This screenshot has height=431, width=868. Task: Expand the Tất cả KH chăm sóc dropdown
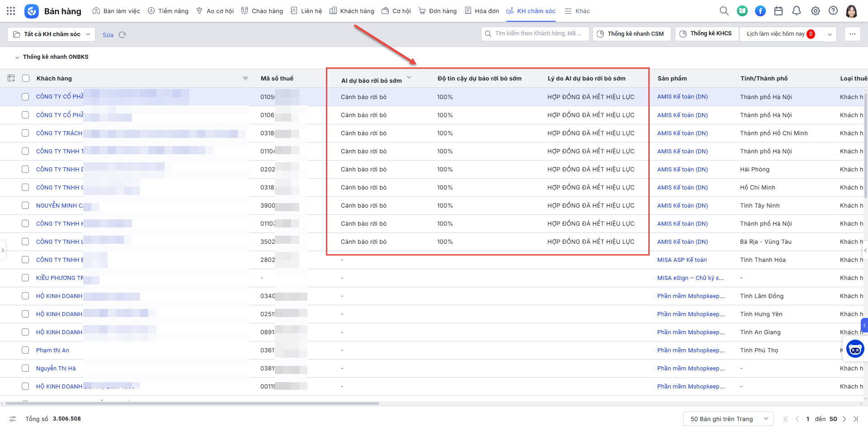(x=52, y=34)
